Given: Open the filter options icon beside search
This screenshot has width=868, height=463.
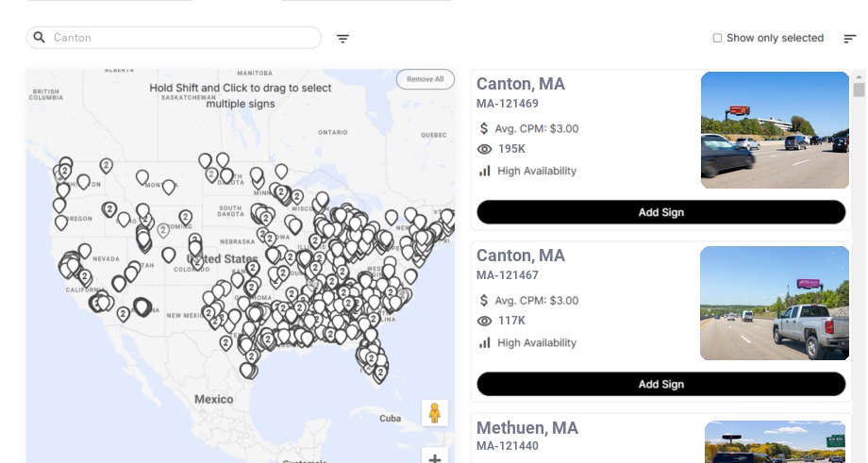Looking at the screenshot, I should tap(343, 39).
